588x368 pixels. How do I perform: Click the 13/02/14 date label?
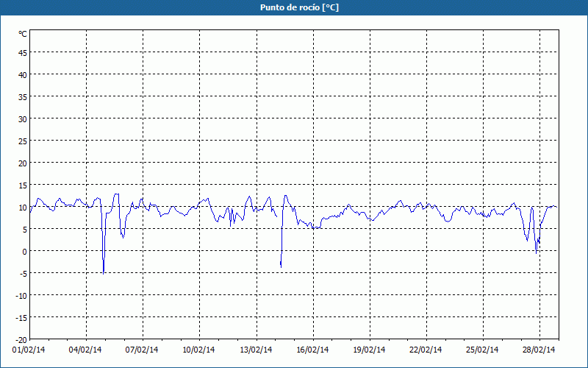(256, 350)
